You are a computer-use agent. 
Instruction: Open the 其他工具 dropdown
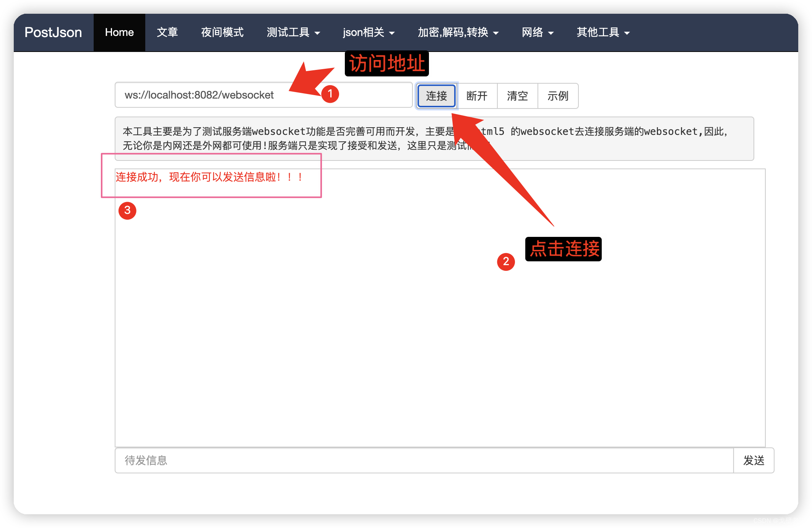(x=603, y=32)
